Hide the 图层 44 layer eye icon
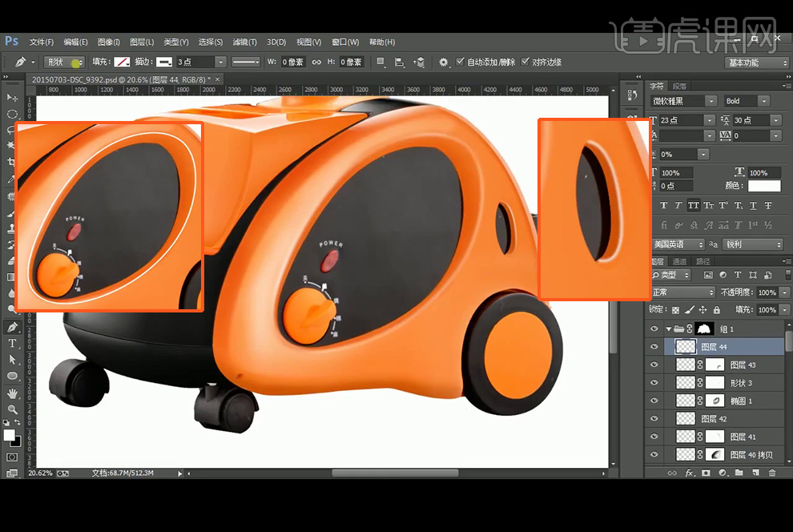The width and height of the screenshot is (793, 532). pos(654,347)
